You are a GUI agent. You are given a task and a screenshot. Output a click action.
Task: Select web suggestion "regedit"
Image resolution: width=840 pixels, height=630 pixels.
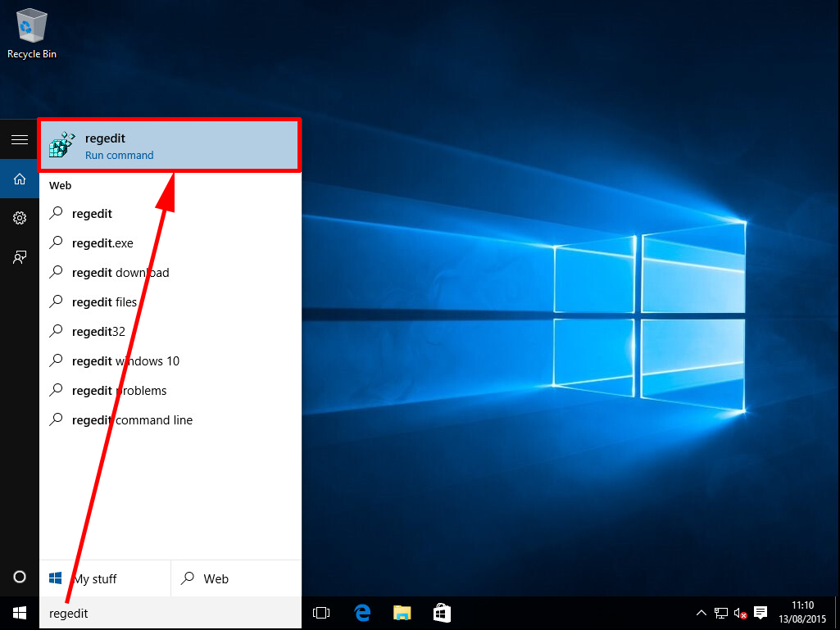(x=170, y=214)
